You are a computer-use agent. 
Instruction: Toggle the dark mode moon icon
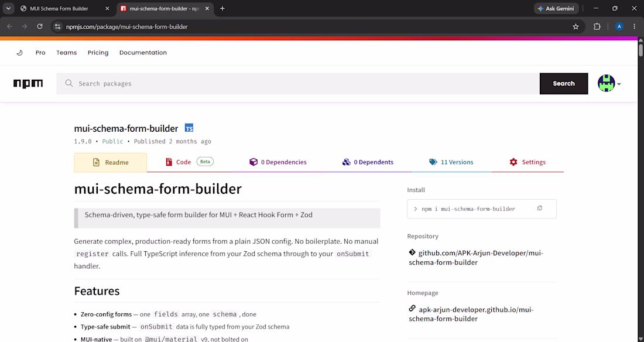(x=19, y=53)
